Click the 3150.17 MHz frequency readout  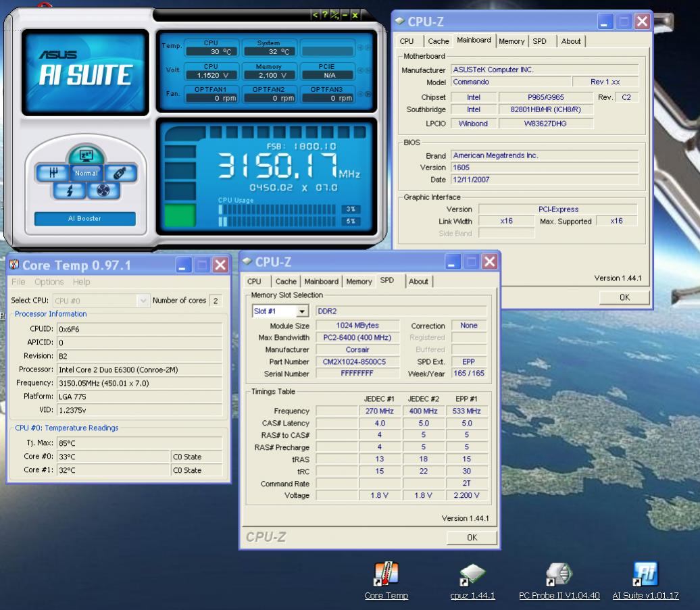pyautogui.click(x=289, y=166)
